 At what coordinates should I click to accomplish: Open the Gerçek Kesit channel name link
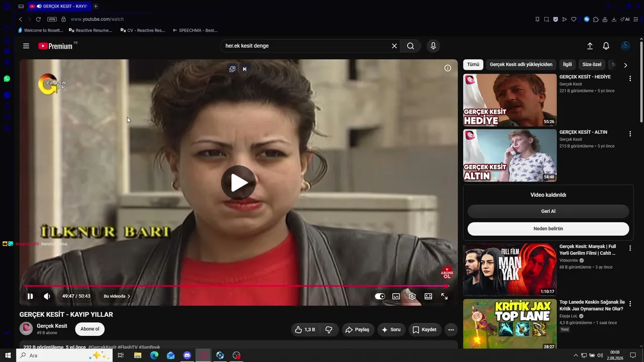tap(52, 326)
